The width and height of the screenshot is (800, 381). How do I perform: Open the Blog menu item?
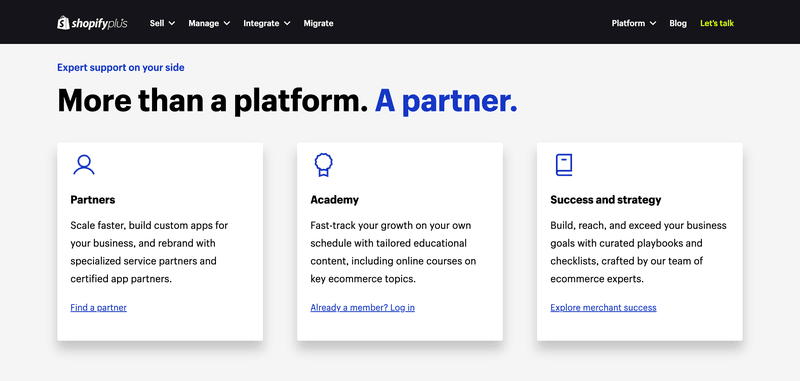(x=678, y=23)
